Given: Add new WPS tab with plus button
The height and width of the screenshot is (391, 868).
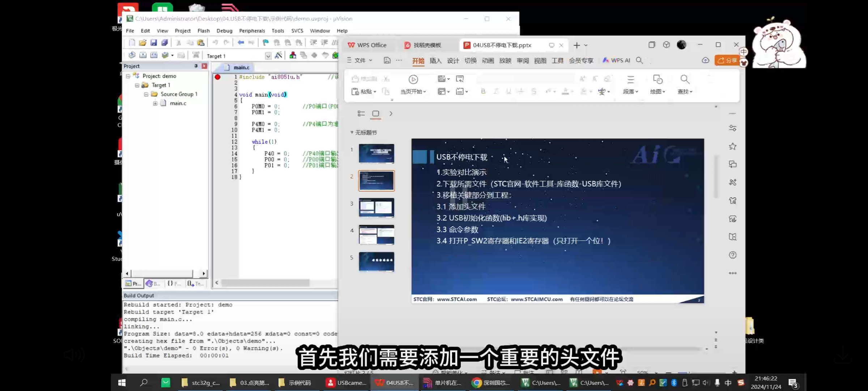Looking at the screenshot, I should tap(577, 45).
